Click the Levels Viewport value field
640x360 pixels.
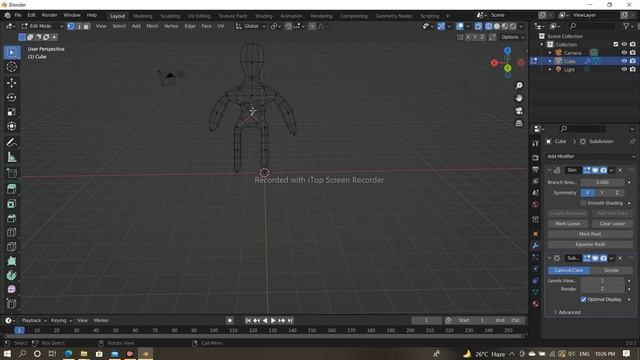(602, 280)
